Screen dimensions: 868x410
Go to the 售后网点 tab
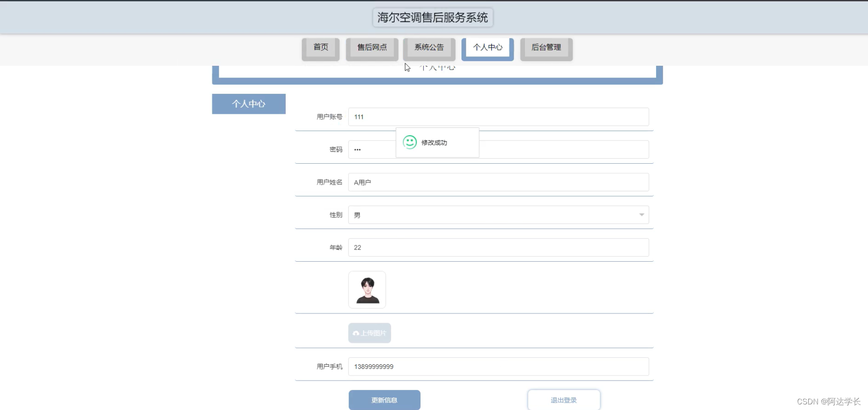pos(372,49)
